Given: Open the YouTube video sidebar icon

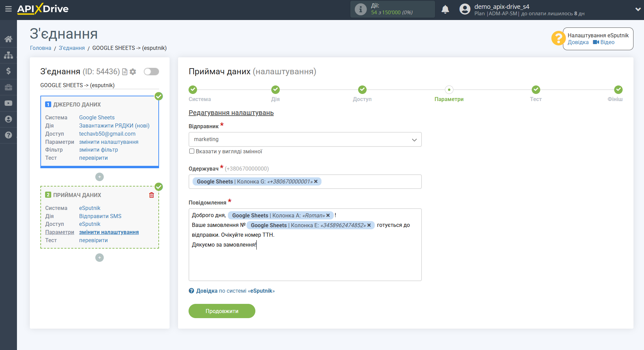Looking at the screenshot, I should [8, 103].
